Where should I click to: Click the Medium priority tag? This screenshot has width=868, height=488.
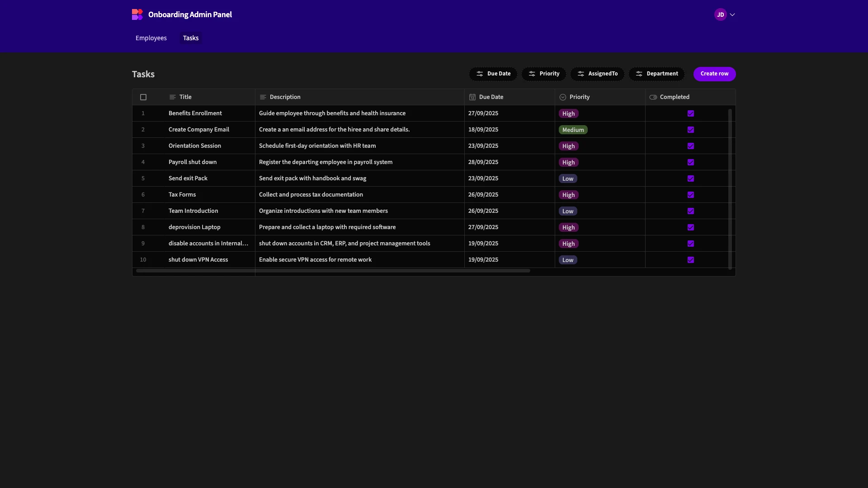coord(573,130)
